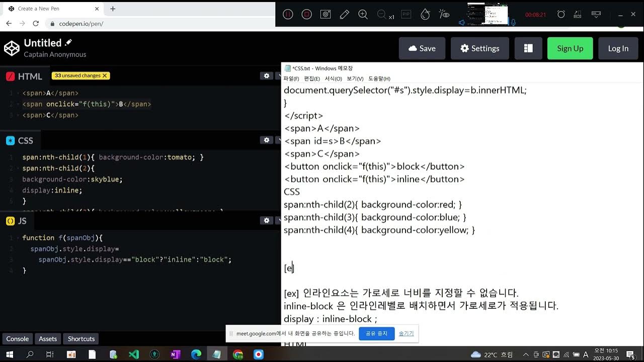Save the pen in CodePen
The width and height of the screenshot is (644, 362).
click(x=422, y=48)
